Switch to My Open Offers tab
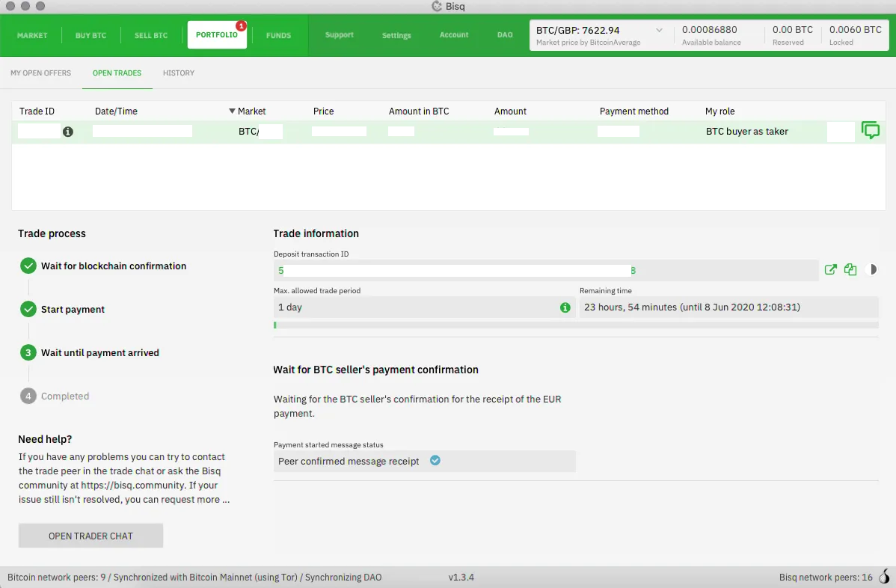This screenshot has width=896, height=588. [41, 73]
